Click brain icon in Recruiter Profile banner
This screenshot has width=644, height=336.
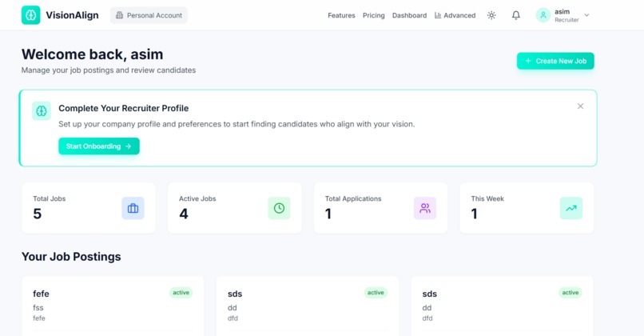coord(42,110)
